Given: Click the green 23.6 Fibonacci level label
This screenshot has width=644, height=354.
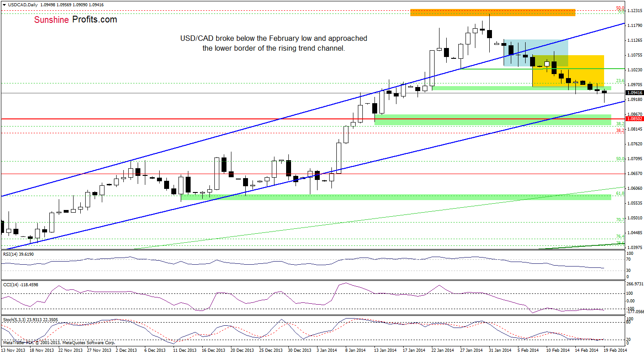Looking at the screenshot, I should [620, 81].
